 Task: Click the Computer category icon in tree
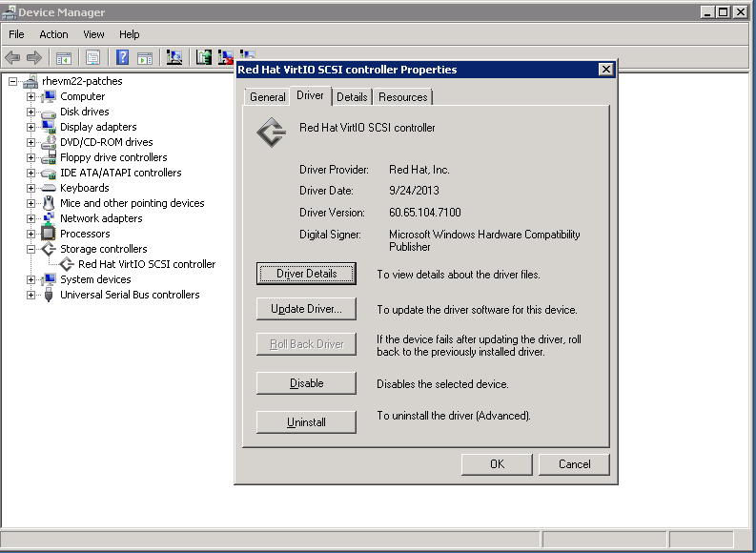point(49,96)
